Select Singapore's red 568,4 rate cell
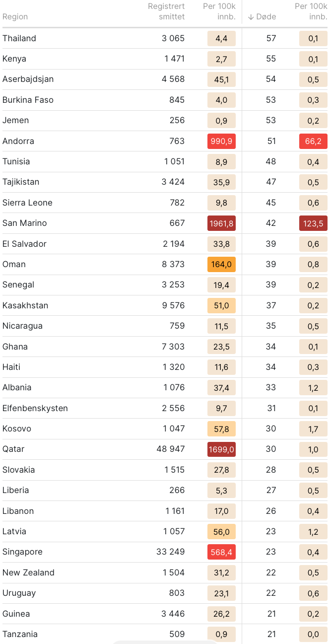Screen dimensions: 330x644 tap(221, 552)
